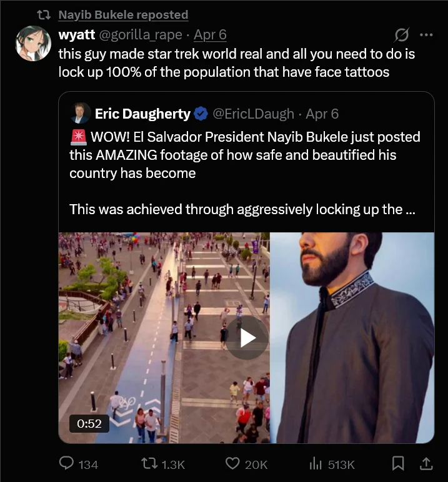Viewport: 448px width, 482px height.
Task: Open the Apr 6 timestamp of wyatt's post
Action: [x=210, y=35]
